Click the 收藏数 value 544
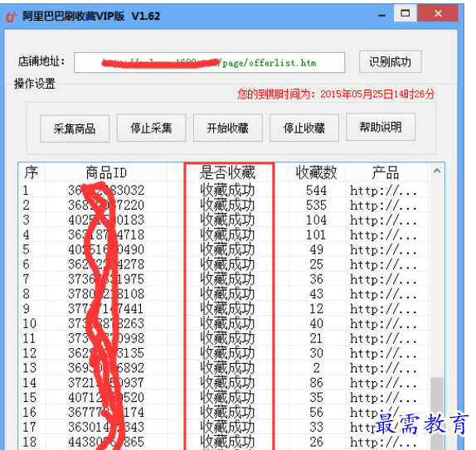The height and width of the screenshot is (450, 476). click(x=316, y=191)
